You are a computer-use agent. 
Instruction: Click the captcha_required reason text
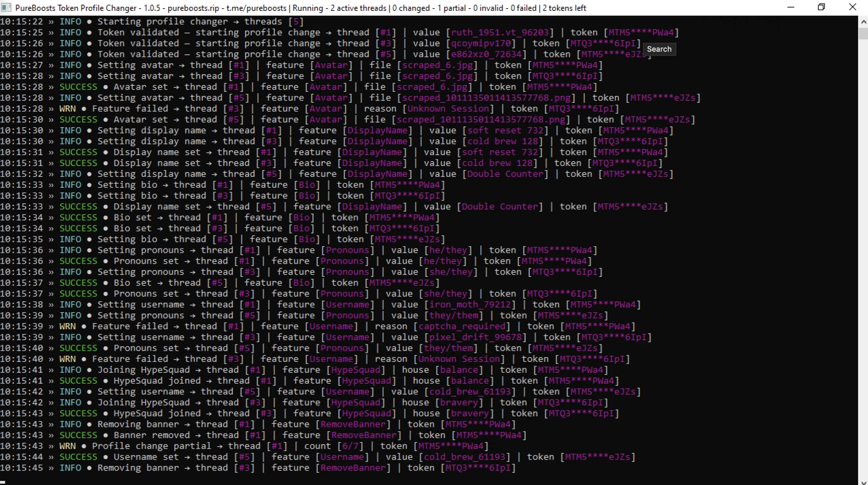tap(462, 326)
